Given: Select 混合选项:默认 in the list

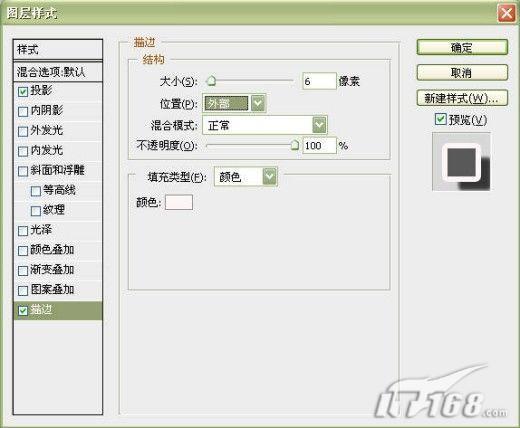Looking at the screenshot, I should [58, 72].
